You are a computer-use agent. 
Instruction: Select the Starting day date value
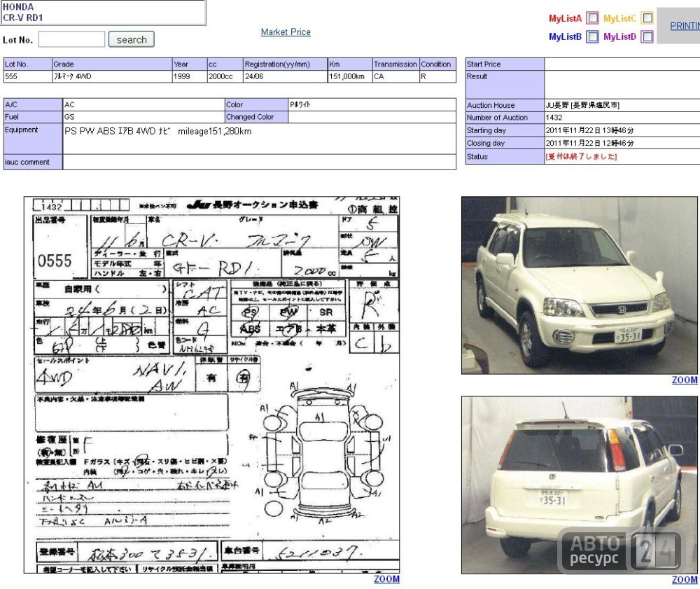[x=589, y=130]
